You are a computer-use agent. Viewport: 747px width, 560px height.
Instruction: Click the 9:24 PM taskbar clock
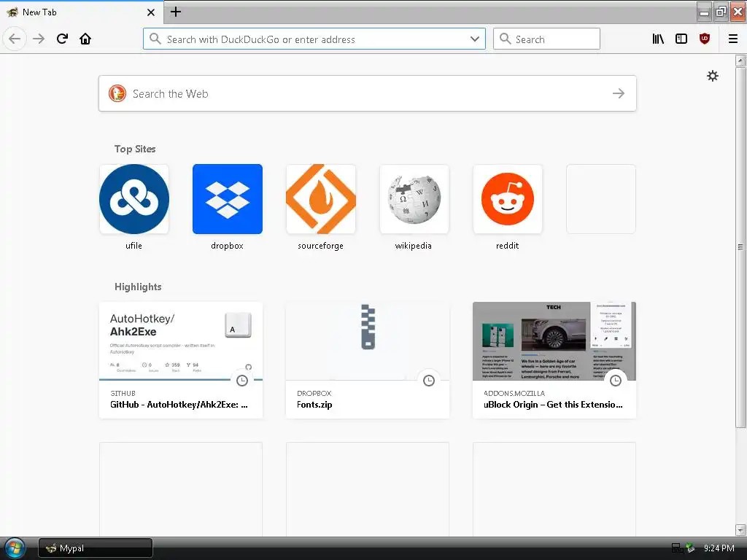coord(719,548)
